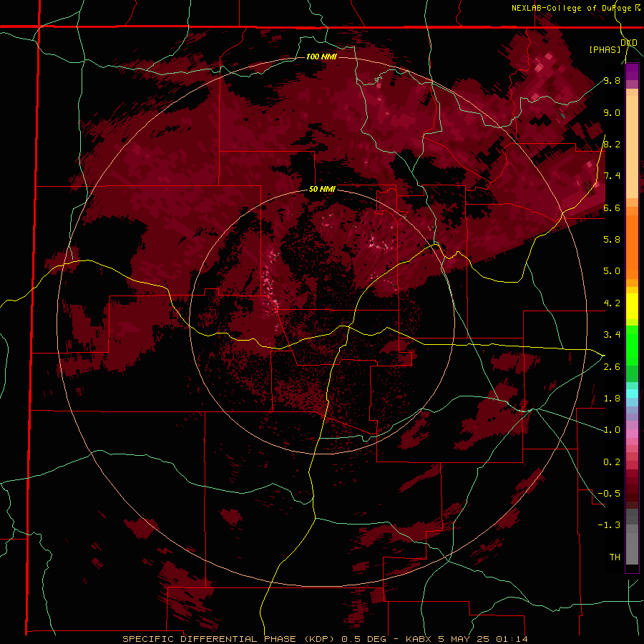Click the 9.8 legend value
The height and width of the screenshot is (644, 644).
(x=612, y=80)
